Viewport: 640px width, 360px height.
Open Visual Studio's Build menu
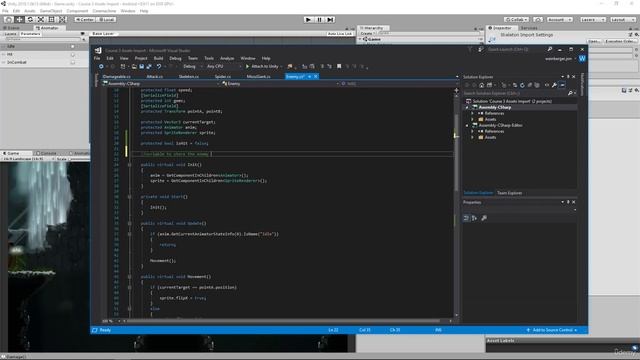(158, 58)
